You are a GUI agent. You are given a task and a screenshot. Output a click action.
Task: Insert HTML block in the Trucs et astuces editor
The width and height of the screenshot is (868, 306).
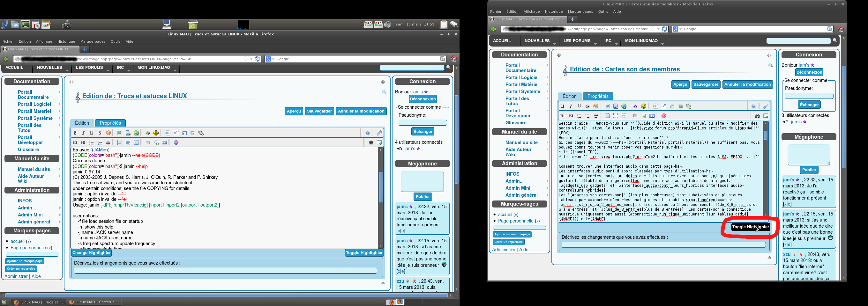(164, 143)
